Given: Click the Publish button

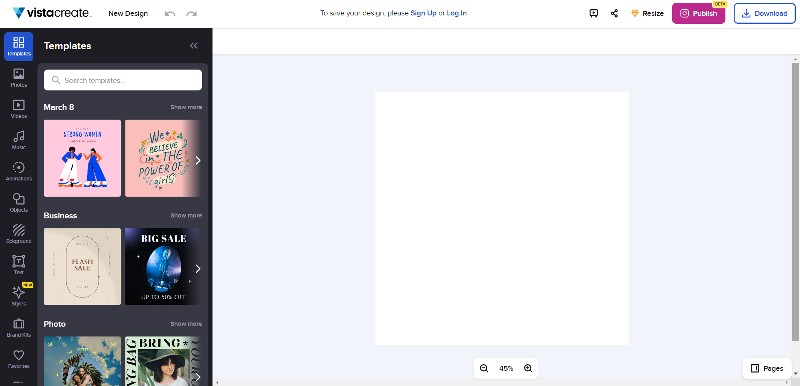Looking at the screenshot, I should (698, 14).
